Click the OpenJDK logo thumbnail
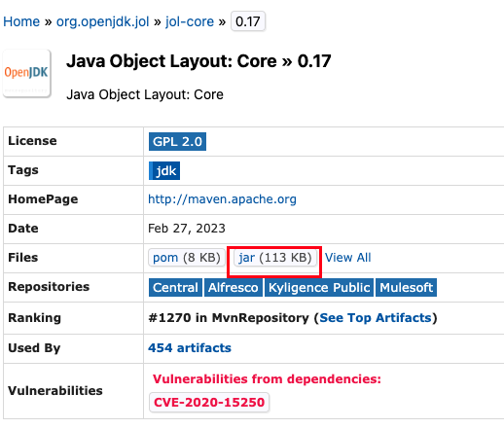Image resolution: width=504 pixels, height=429 pixels. coord(26,74)
